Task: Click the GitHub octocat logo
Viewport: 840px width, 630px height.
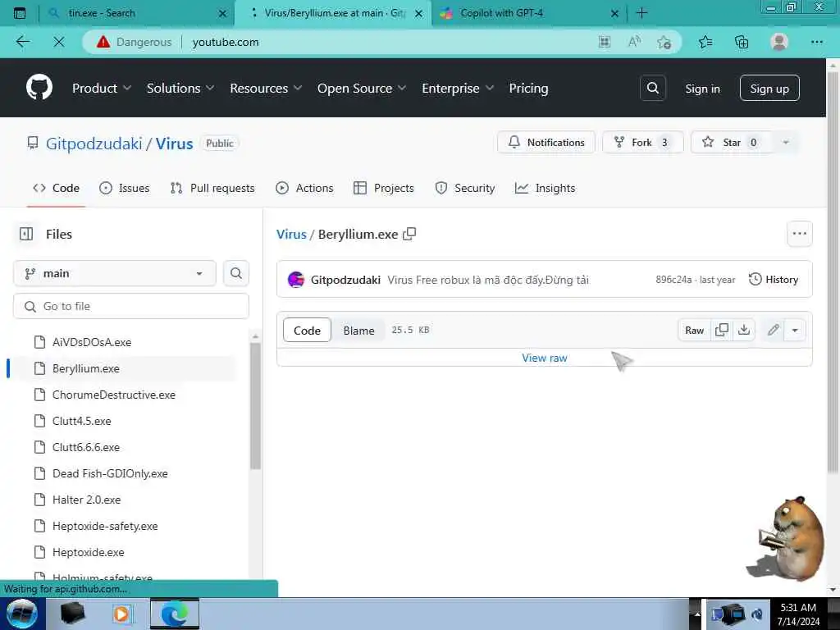Action: (39, 87)
